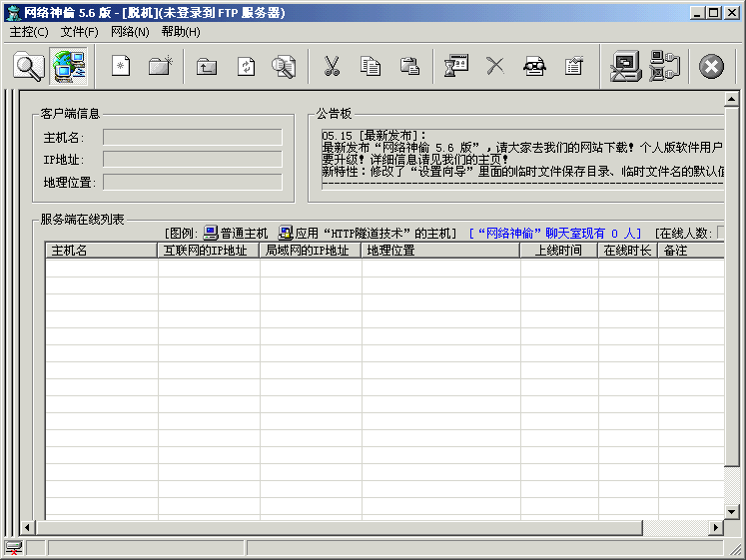
Task: Open the 主控(C) menu
Action: tap(29, 32)
